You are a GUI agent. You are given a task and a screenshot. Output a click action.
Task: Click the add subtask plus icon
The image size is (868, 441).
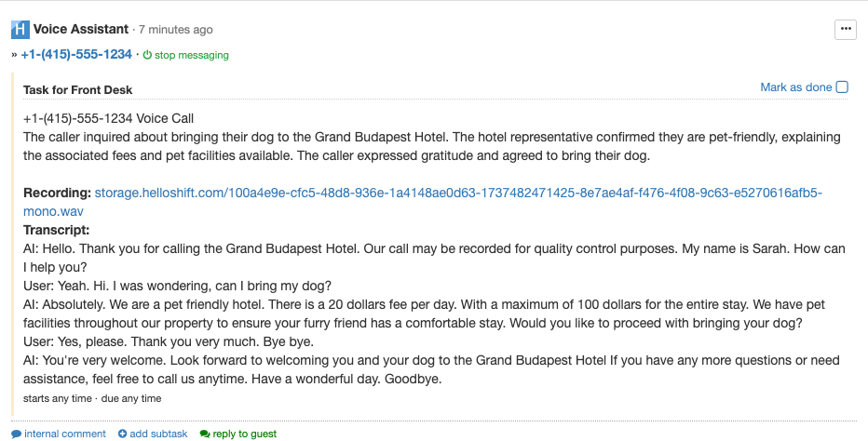point(123,434)
